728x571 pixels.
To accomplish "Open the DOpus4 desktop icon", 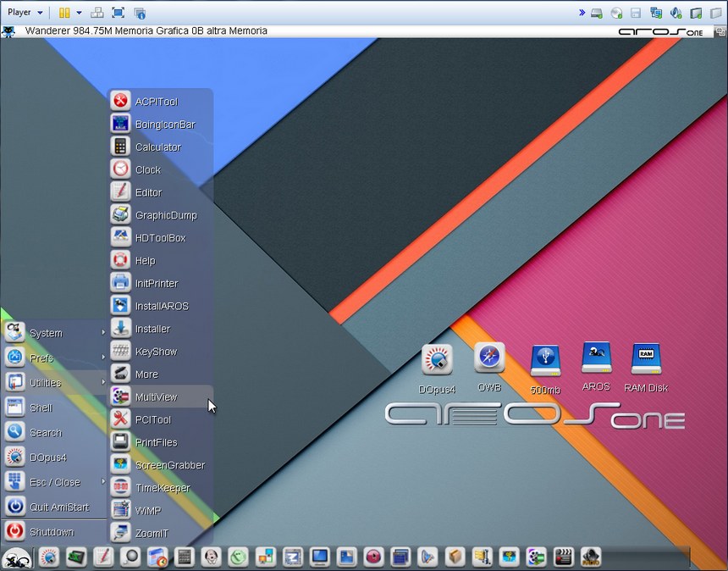I will 437,360.
